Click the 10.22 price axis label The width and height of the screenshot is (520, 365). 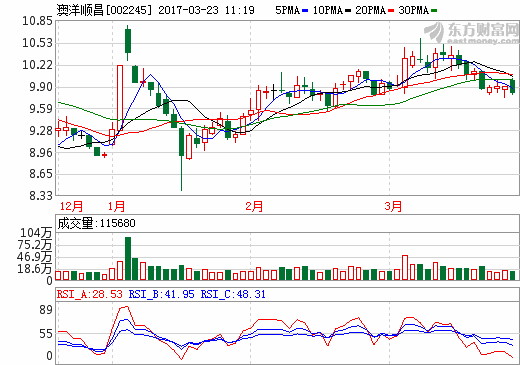click(x=37, y=65)
